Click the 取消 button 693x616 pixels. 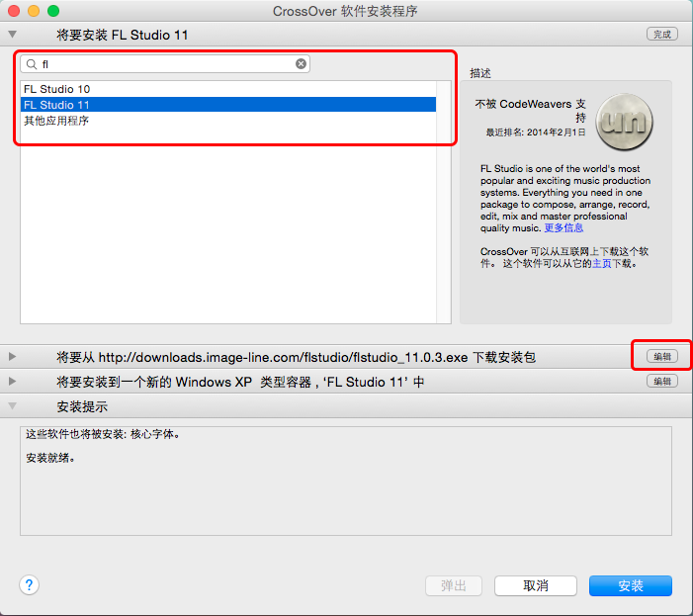(x=536, y=585)
